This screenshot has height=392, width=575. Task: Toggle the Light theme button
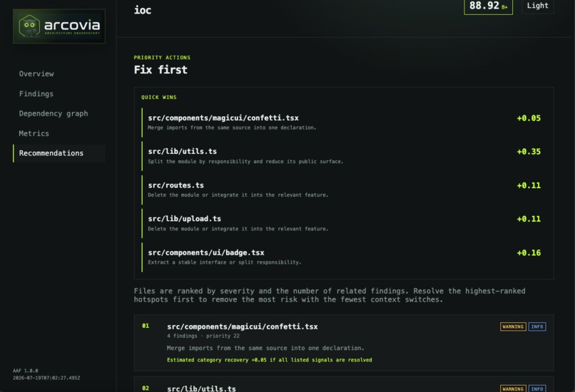(538, 6)
